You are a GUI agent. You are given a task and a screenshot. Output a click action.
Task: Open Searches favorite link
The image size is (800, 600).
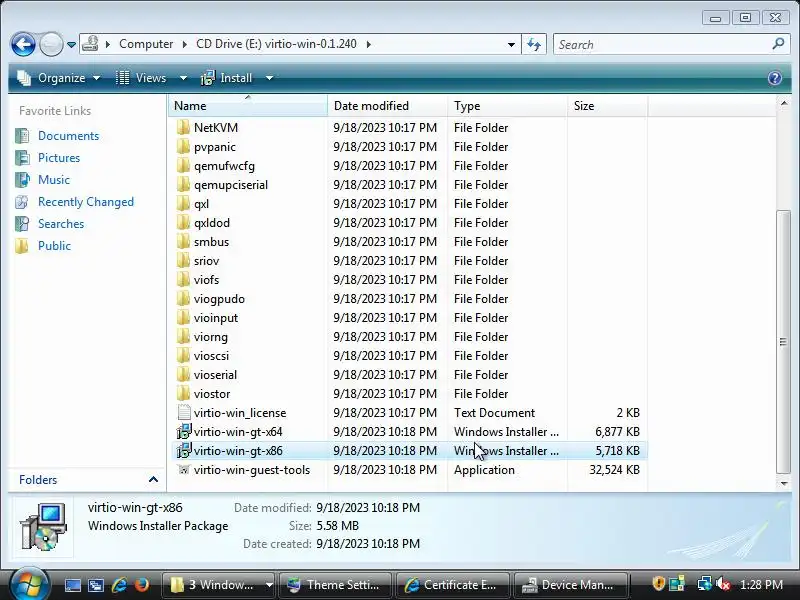(x=61, y=223)
